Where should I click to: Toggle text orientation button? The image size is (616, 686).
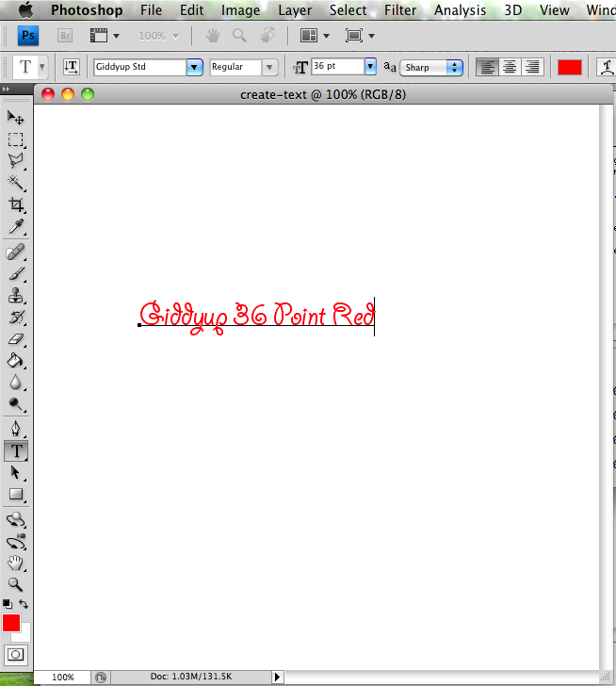point(71,67)
